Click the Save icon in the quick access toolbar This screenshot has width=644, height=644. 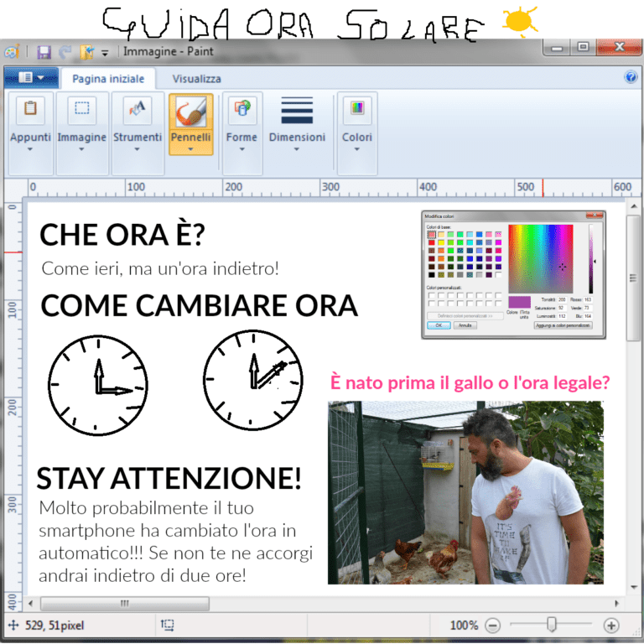(44, 52)
